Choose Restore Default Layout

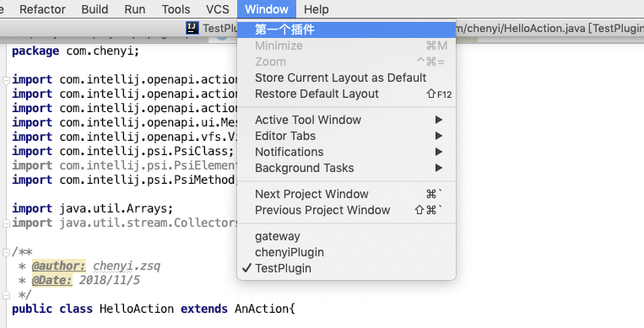click(346, 94)
